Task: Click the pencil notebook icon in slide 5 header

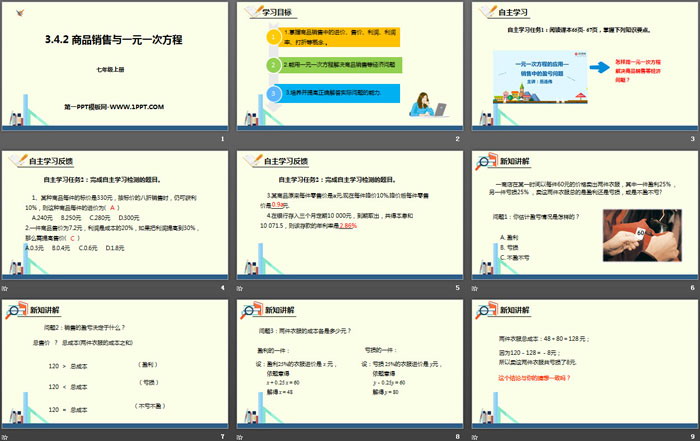Action: [x=254, y=160]
